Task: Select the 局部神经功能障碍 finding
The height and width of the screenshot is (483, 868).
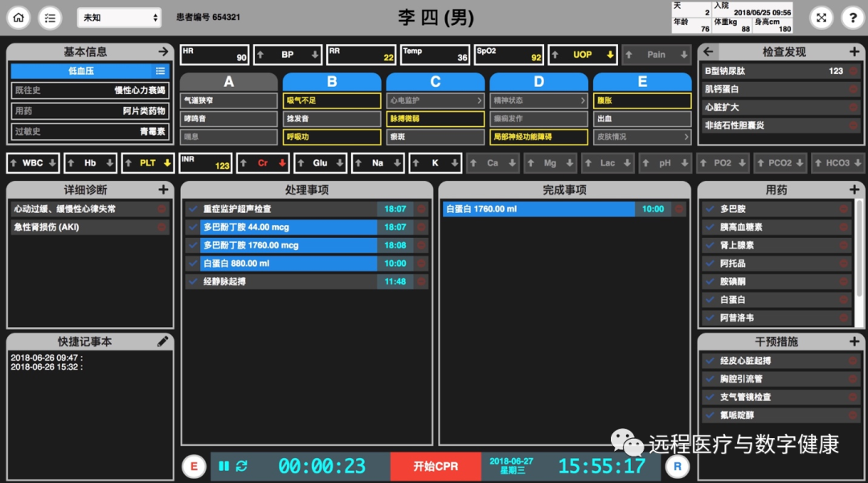Action: click(x=538, y=137)
